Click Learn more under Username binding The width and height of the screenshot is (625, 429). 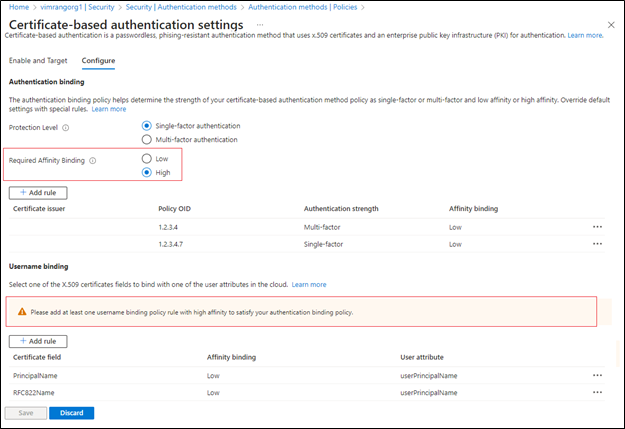(309, 285)
